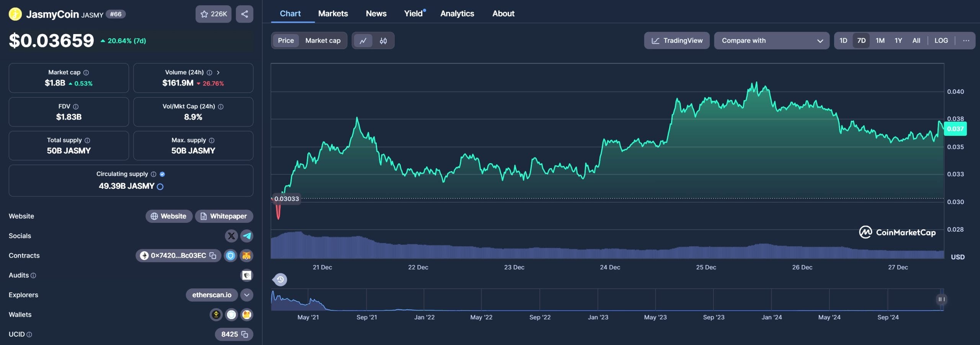This screenshot has width=980, height=345.
Task: Open the Binance wallet icon
Action: click(x=216, y=315)
